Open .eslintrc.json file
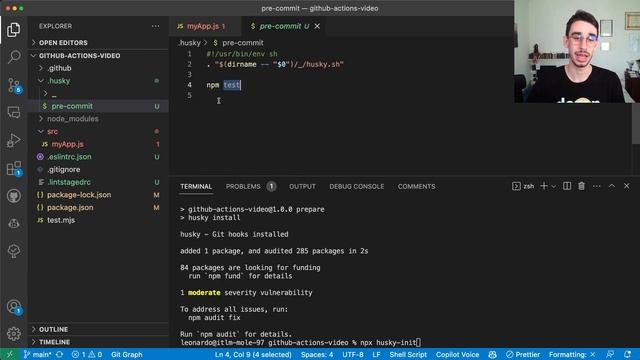 tap(98, 157)
